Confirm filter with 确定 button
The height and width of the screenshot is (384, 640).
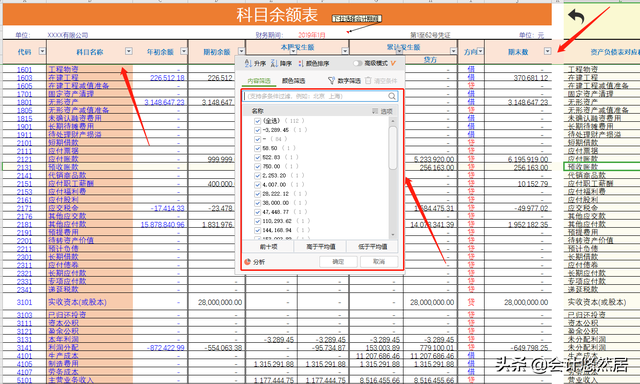(338, 262)
